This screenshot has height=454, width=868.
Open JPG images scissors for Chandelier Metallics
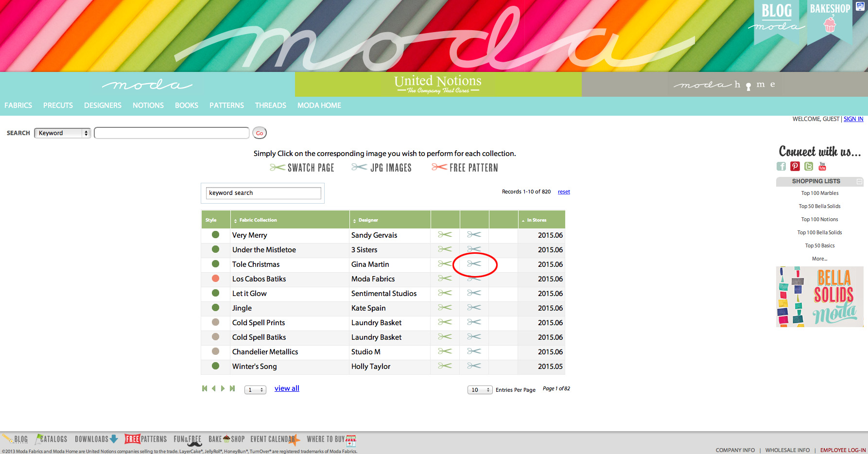pos(474,351)
